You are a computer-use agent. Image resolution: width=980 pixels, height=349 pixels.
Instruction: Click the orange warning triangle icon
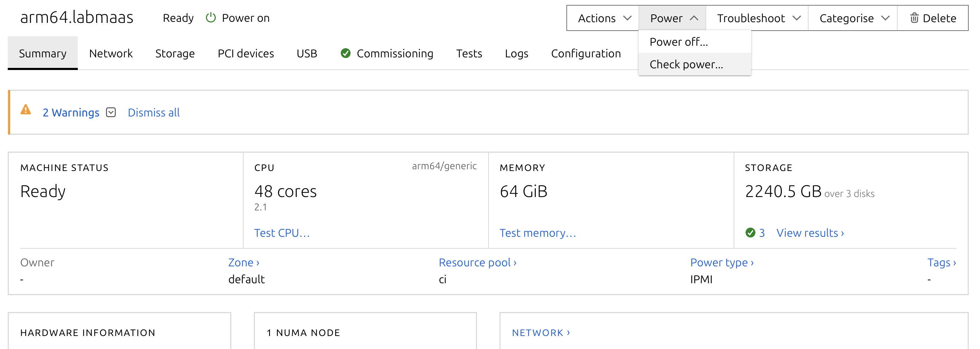25,110
